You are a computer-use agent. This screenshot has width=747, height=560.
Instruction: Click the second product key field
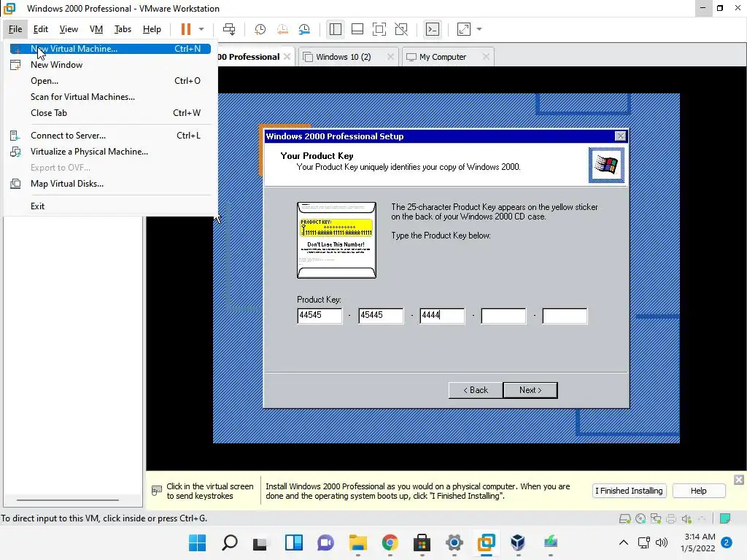[x=381, y=316]
